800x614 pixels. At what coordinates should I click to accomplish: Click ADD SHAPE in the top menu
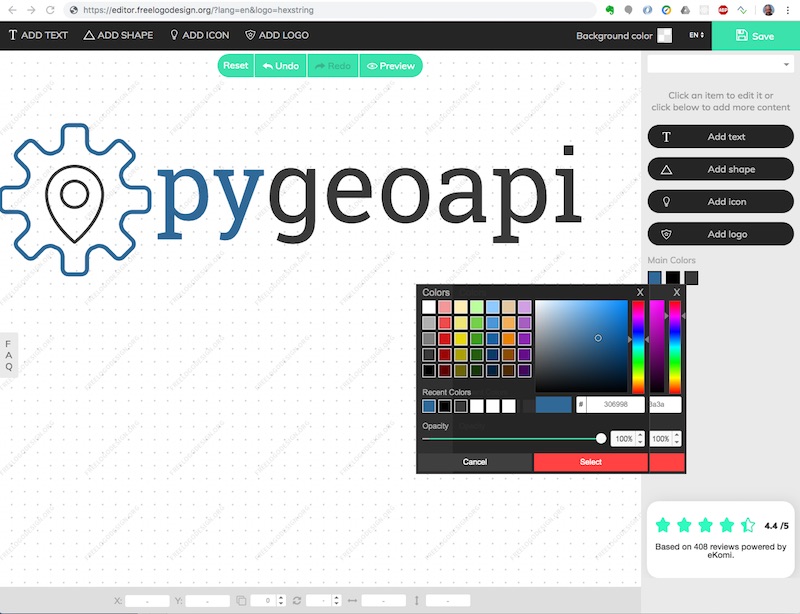[x=118, y=35]
